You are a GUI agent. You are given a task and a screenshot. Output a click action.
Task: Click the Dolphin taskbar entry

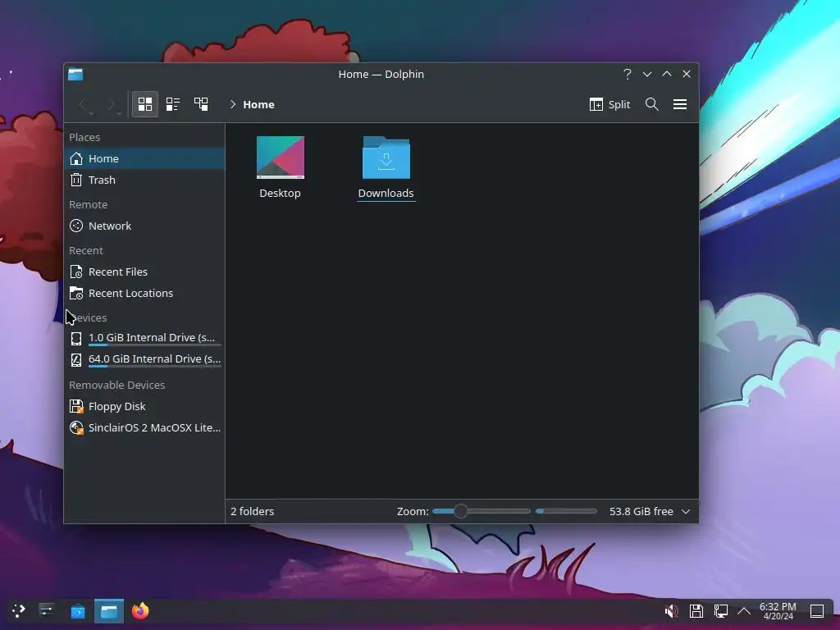[x=109, y=611]
